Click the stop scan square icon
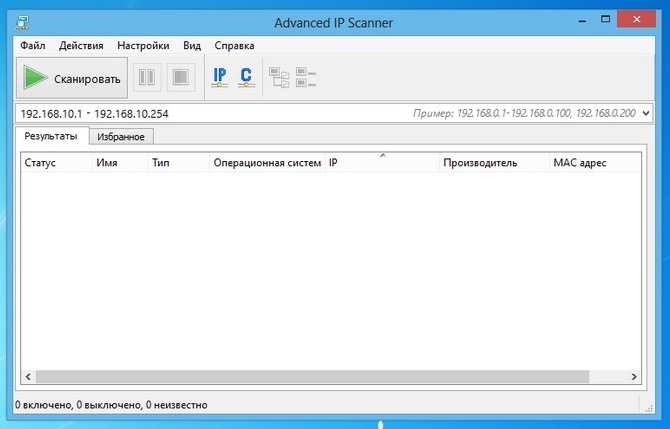This screenshot has width=670, height=429. click(x=181, y=77)
